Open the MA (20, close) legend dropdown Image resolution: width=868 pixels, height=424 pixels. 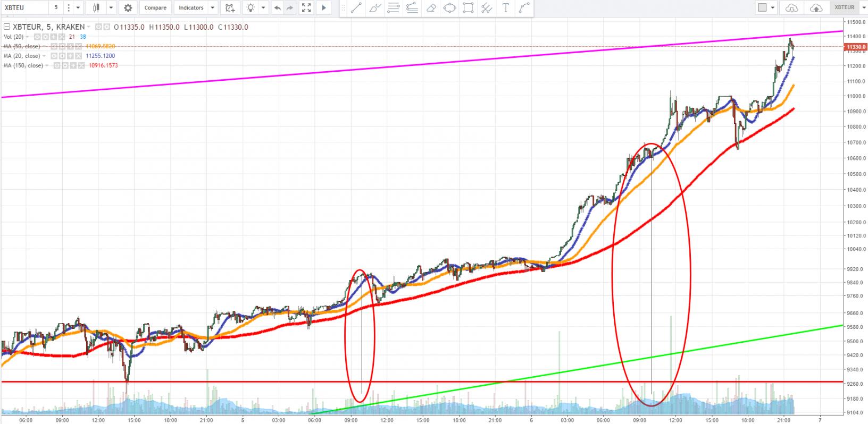(x=44, y=56)
